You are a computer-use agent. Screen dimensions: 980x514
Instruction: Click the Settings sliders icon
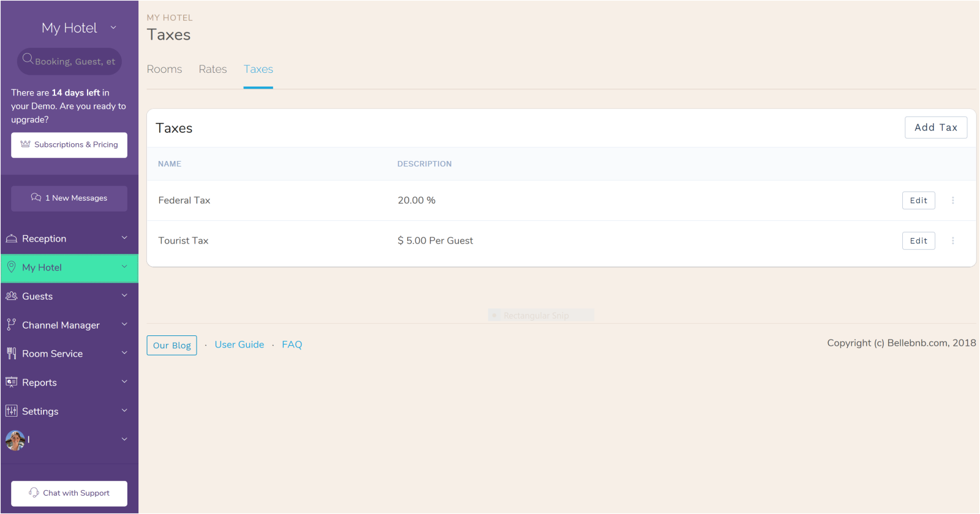(x=11, y=411)
